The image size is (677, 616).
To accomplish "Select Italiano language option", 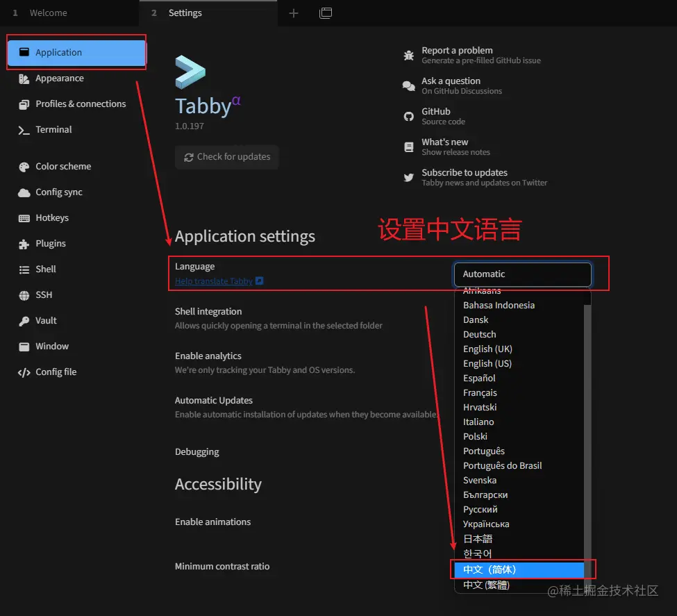I will [x=519, y=422].
